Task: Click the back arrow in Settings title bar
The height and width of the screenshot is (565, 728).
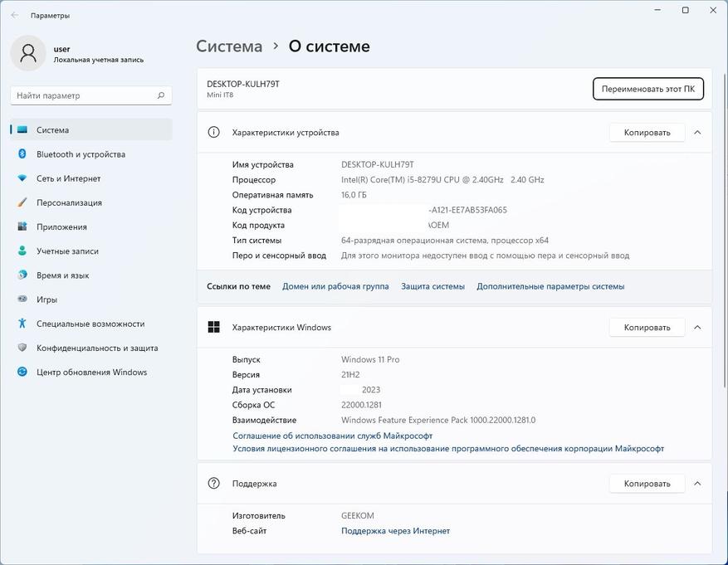Action: 15,15
